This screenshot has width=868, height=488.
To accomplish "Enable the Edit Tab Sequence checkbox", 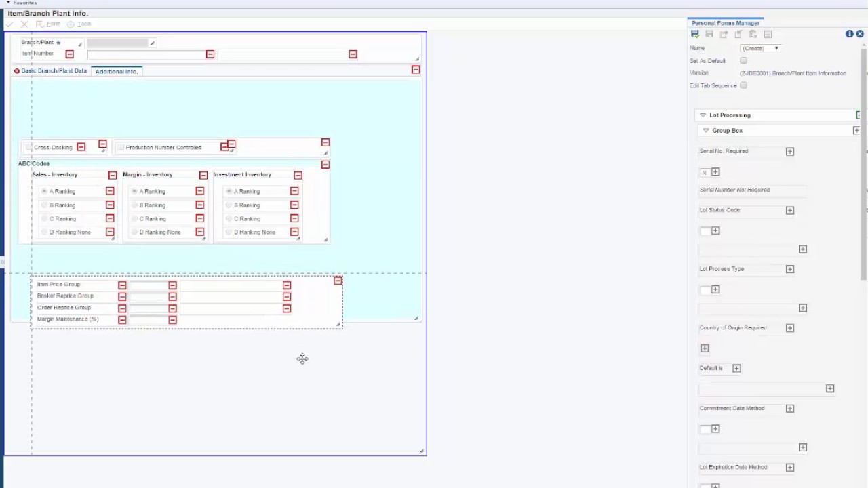I will pyautogui.click(x=743, y=85).
